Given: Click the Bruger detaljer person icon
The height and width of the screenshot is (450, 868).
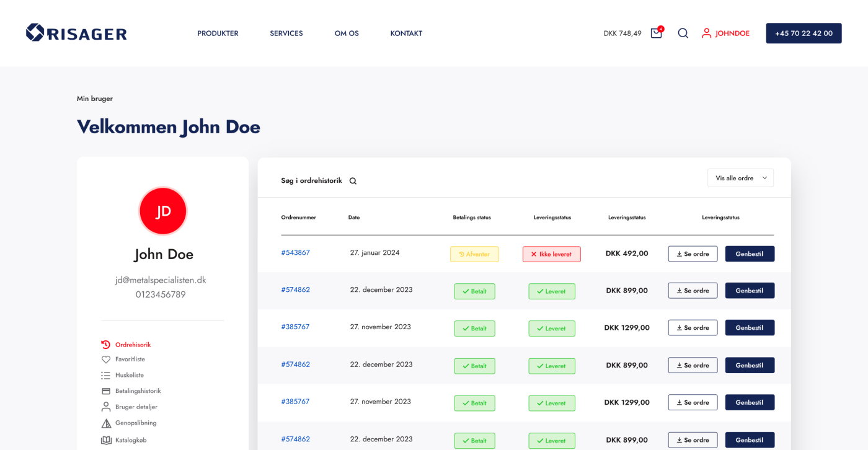Looking at the screenshot, I should pyautogui.click(x=106, y=407).
